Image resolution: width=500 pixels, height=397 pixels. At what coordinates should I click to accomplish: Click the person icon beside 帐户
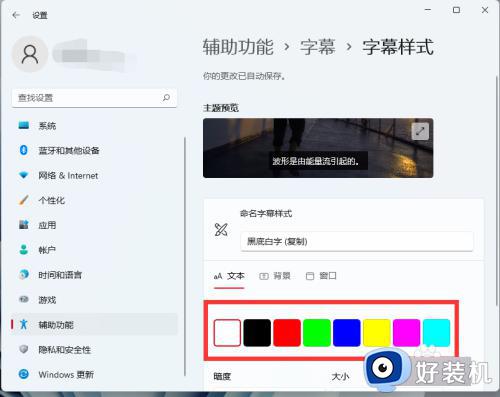click(24, 249)
